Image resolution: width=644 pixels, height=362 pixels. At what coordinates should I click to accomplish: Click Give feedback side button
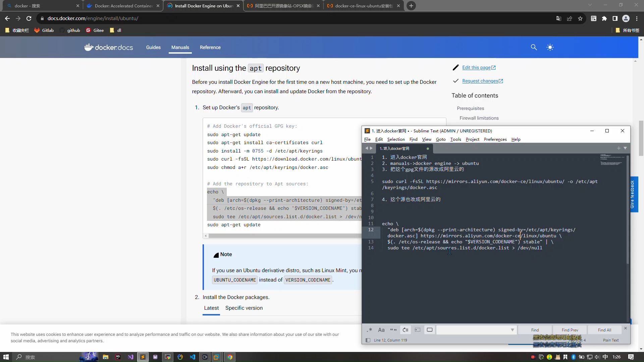tap(633, 194)
